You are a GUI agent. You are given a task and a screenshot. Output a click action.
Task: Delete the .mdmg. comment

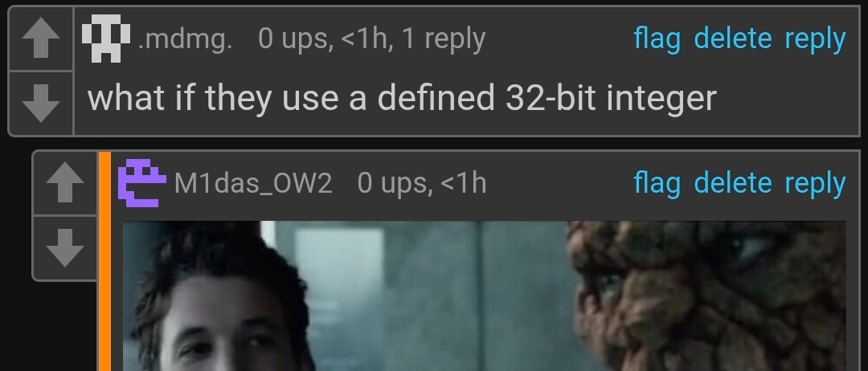tap(732, 39)
